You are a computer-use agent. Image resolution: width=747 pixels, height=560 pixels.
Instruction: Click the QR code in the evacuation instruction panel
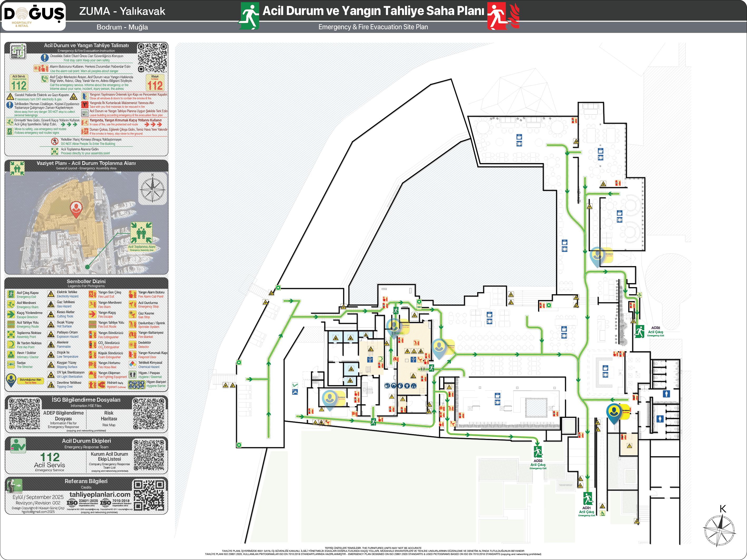pyautogui.click(x=152, y=58)
